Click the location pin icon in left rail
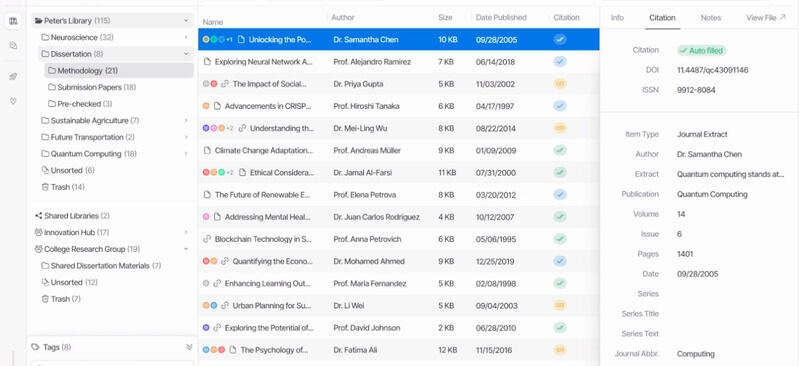The image size is (799, 366). (x=13, y=101)
